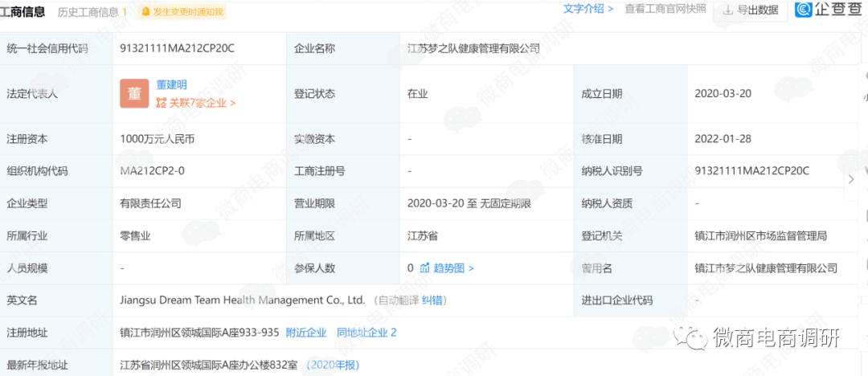Open 文字介绍 link
Viewport: 868px width, 376px height.
pos(588,9)
